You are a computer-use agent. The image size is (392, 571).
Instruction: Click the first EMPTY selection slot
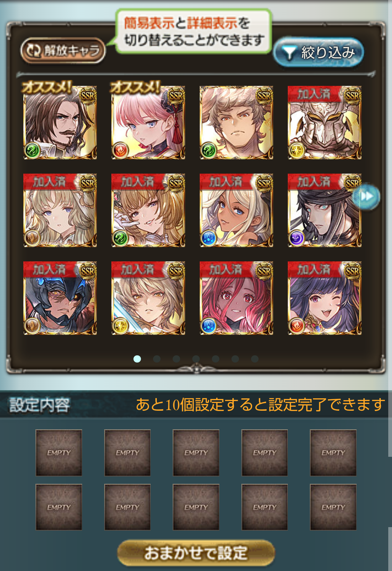pos(59,453)
